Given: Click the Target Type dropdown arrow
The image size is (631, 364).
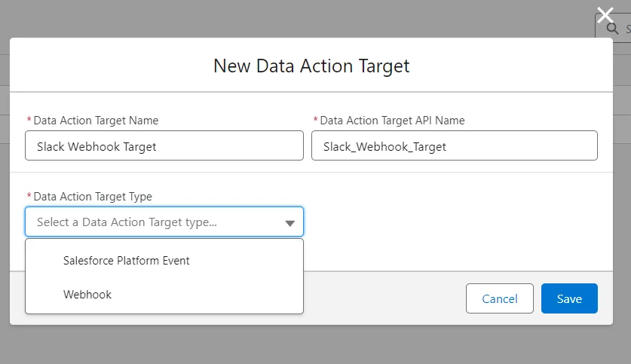Looking at the screenshot, I should point(289,223).
